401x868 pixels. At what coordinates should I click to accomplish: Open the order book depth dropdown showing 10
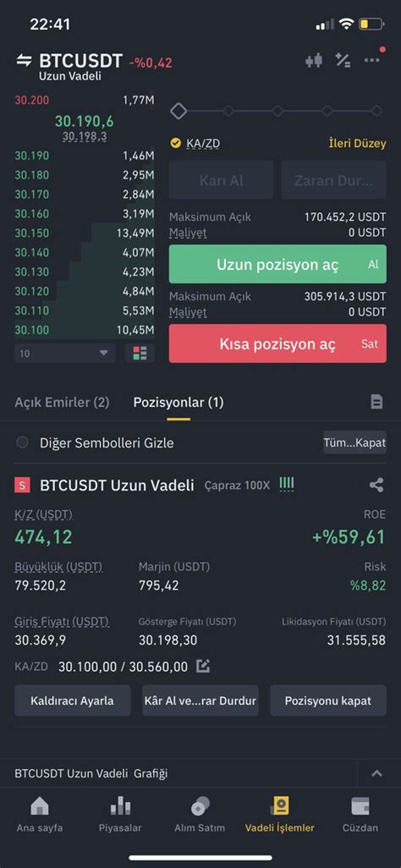click(x=65, y=353)
